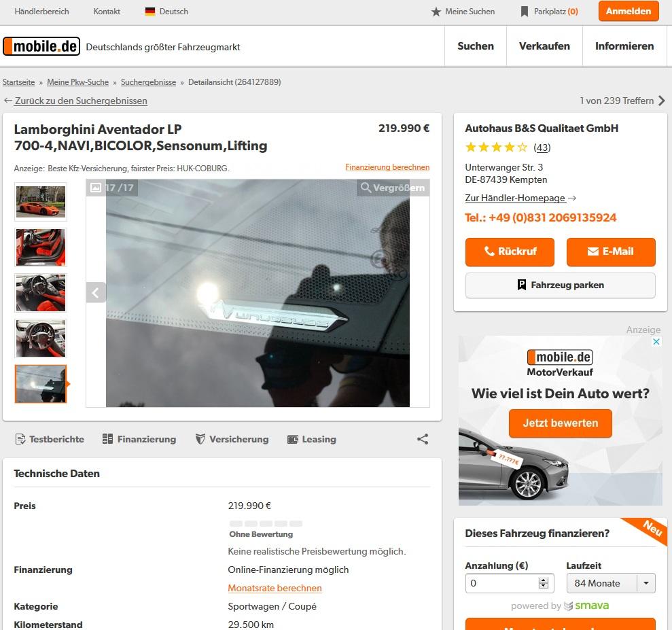Viewport: 672px width, 630px height.
Task: Open the Testberichte tab
Action: [x=50, y=439]
